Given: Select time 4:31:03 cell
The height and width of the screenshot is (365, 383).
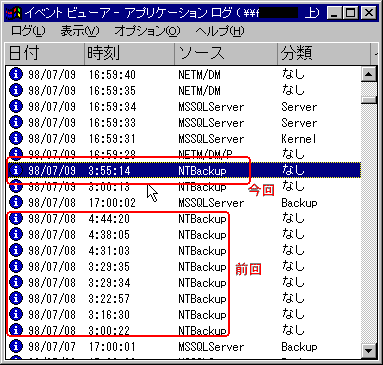Looking at the screenshot, I should click(109, 251).
